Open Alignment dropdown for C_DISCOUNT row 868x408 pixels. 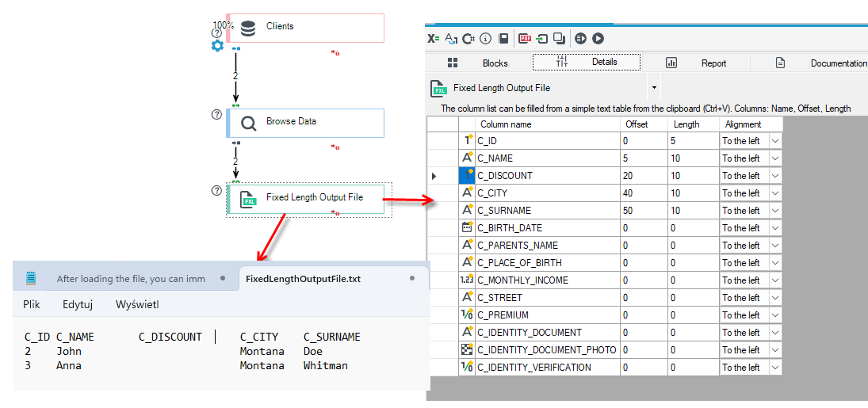click(775, 176)
